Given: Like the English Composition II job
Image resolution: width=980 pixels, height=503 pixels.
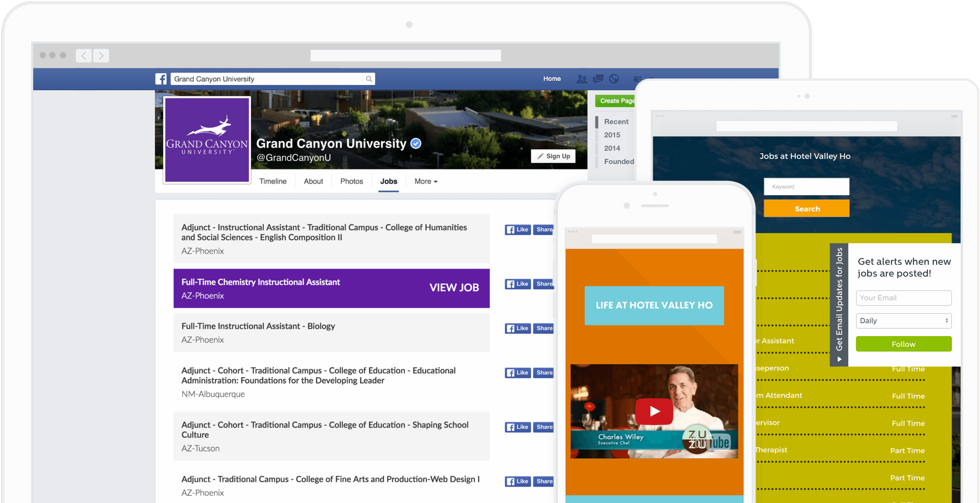Looking at the screenshot, I should [x=518, y=229].
